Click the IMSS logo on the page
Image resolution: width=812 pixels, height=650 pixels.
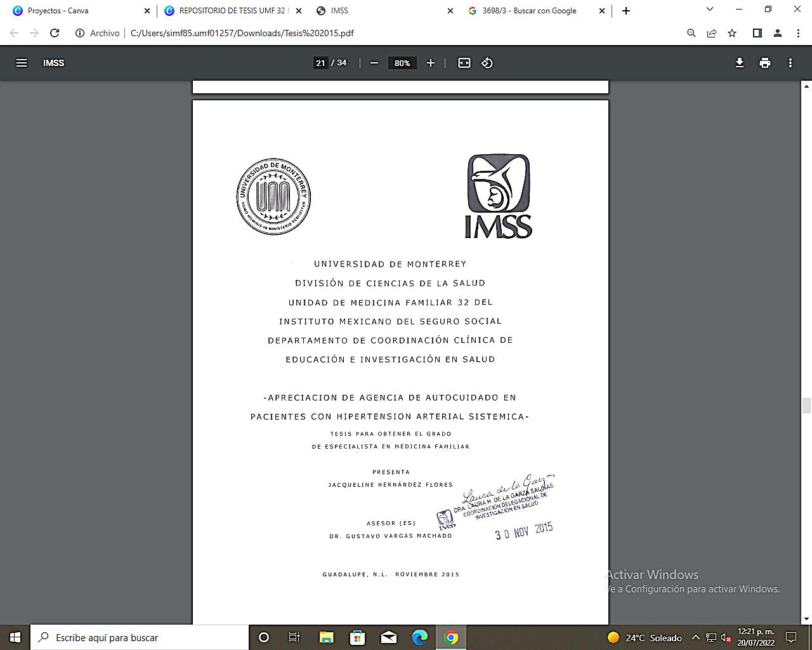[x=499, y=196]
